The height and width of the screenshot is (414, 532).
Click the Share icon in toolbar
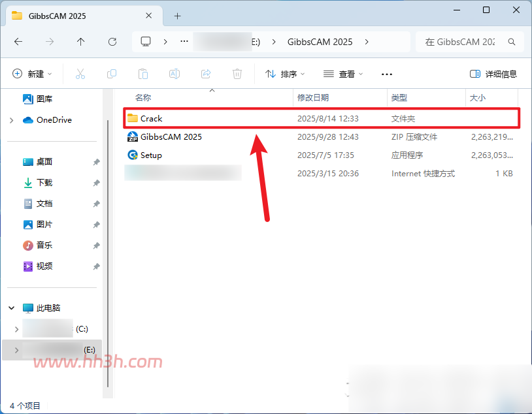(206, 74)
